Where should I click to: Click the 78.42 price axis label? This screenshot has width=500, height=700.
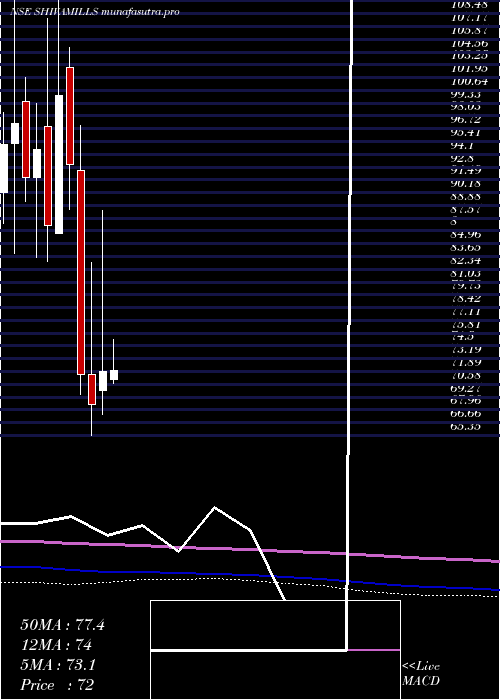467,298
